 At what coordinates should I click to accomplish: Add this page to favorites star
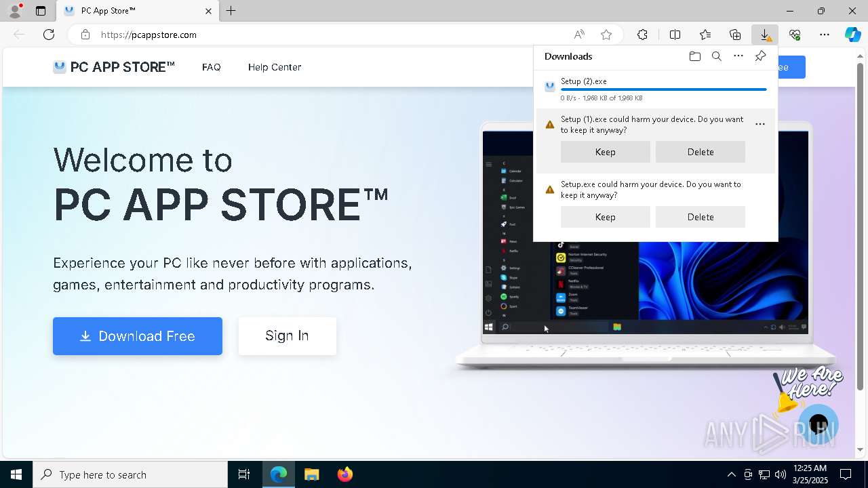pyautogui.click(x=606, y=35)
